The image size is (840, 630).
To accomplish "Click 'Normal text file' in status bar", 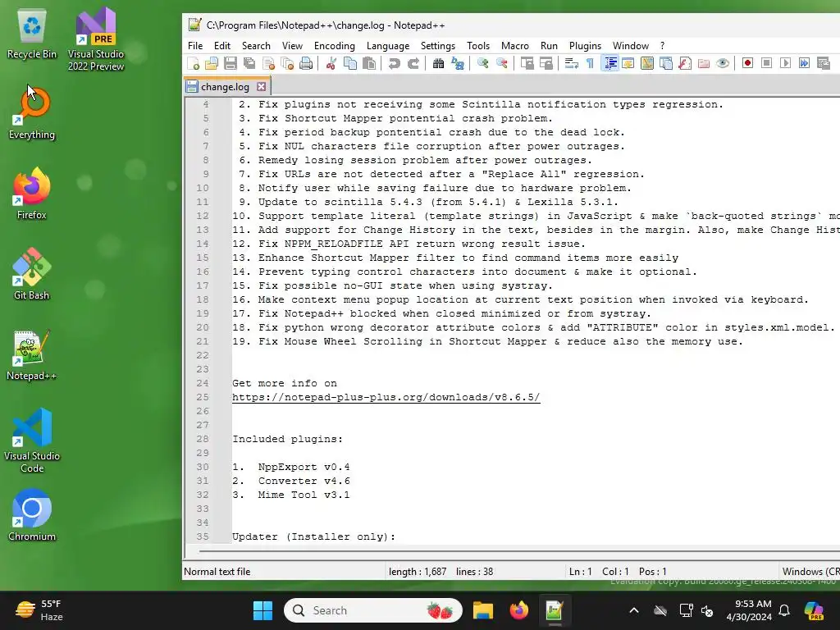I will click(217, 572).
